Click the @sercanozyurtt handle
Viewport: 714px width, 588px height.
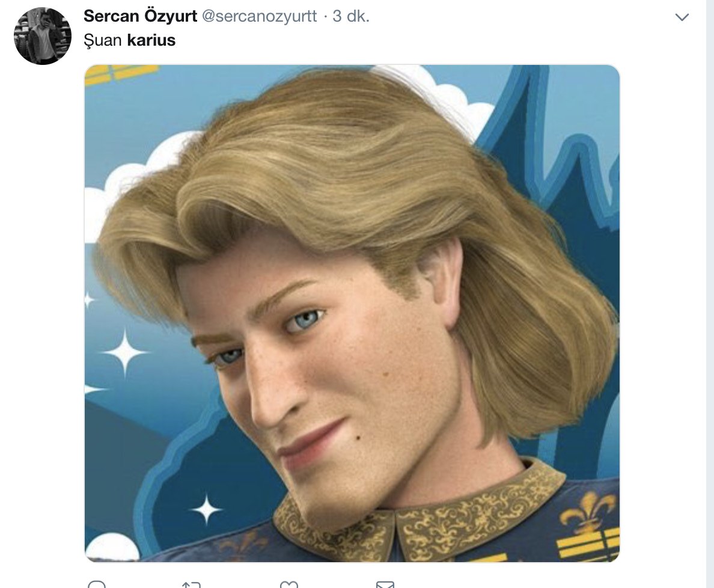(x=259, y=16)
